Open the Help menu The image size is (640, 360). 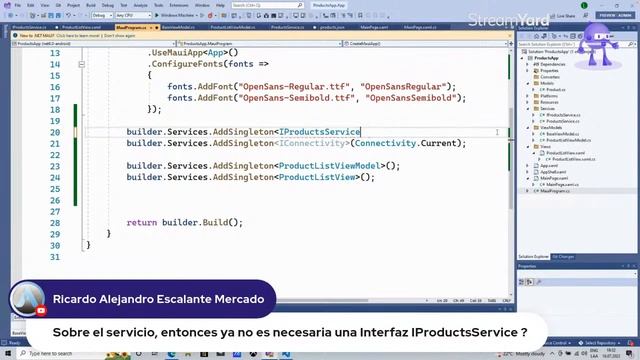[x=220, y=5]
